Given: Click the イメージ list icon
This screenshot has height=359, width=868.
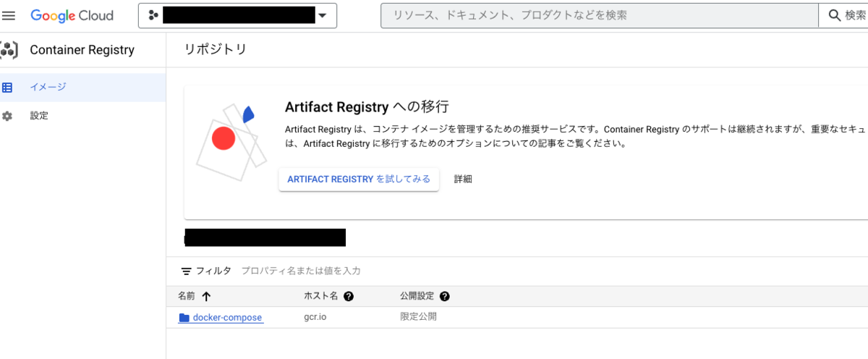Looking at the screenshot, I should [x=7, y=88].
